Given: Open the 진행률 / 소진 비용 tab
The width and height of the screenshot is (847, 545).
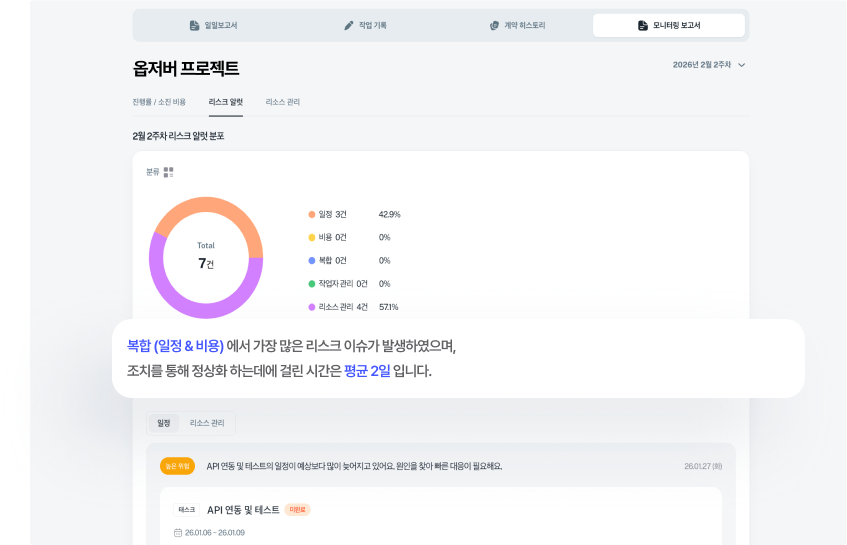Looking at the screenshot, I should pos(159,102).
